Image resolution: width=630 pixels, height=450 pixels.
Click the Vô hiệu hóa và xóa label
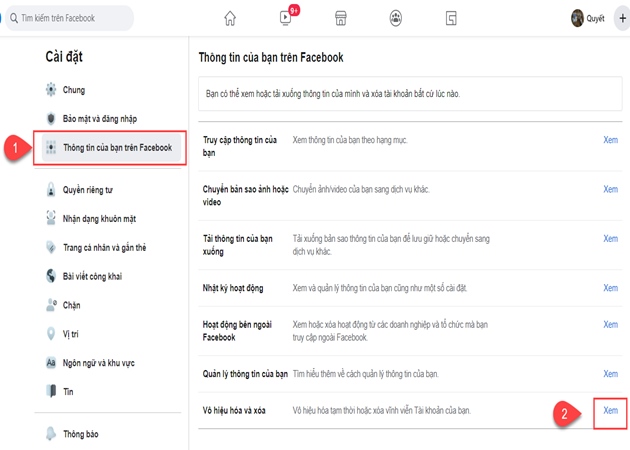[234, 410]
